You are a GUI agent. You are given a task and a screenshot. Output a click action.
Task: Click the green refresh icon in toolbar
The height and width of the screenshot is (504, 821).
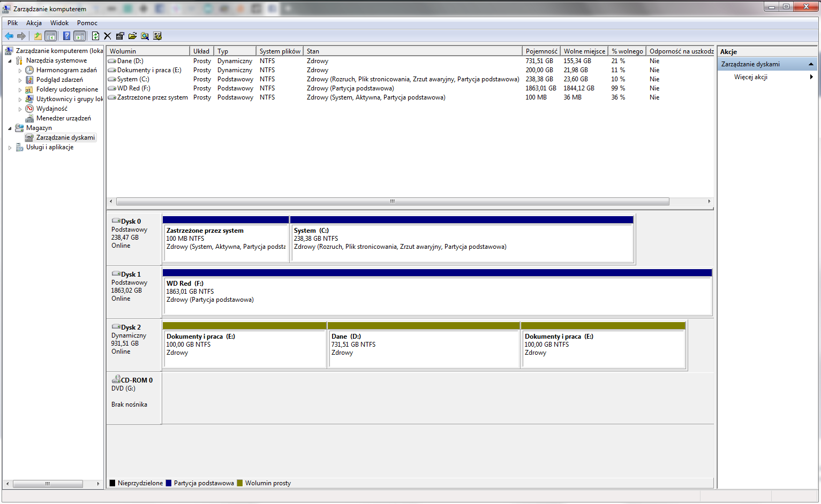click(x=95, y=36)
